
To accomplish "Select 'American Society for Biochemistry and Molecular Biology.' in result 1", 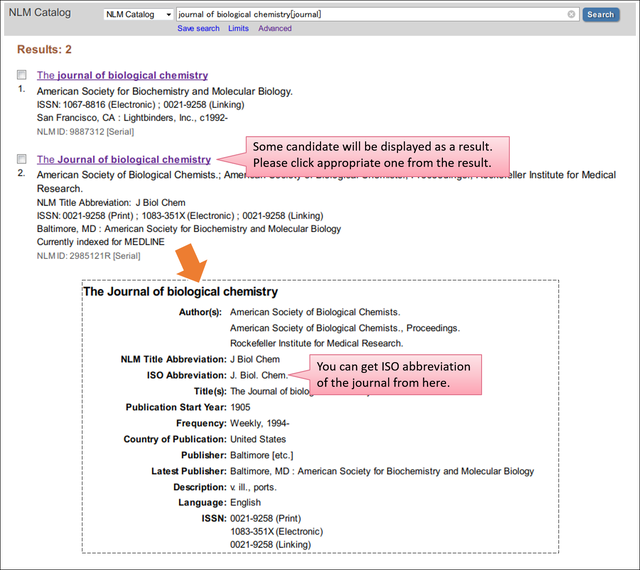I will [165, 91].
